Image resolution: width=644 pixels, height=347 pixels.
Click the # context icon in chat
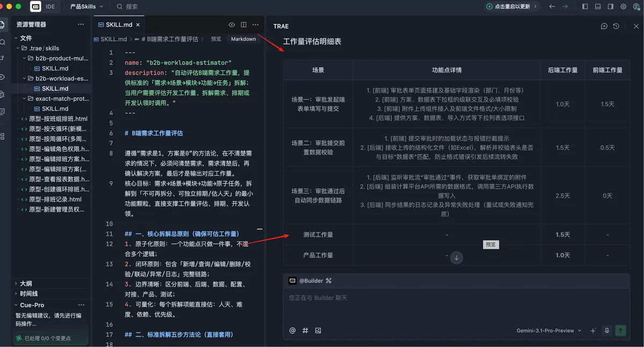point(305,331)
